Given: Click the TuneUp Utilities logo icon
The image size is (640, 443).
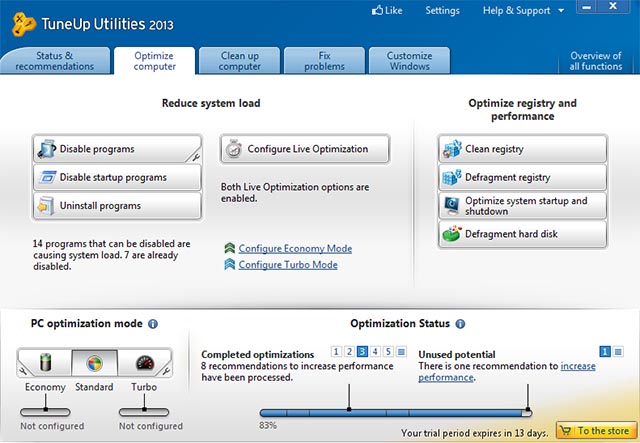Looking at the screenshot, I should click(x=24, y=24).
